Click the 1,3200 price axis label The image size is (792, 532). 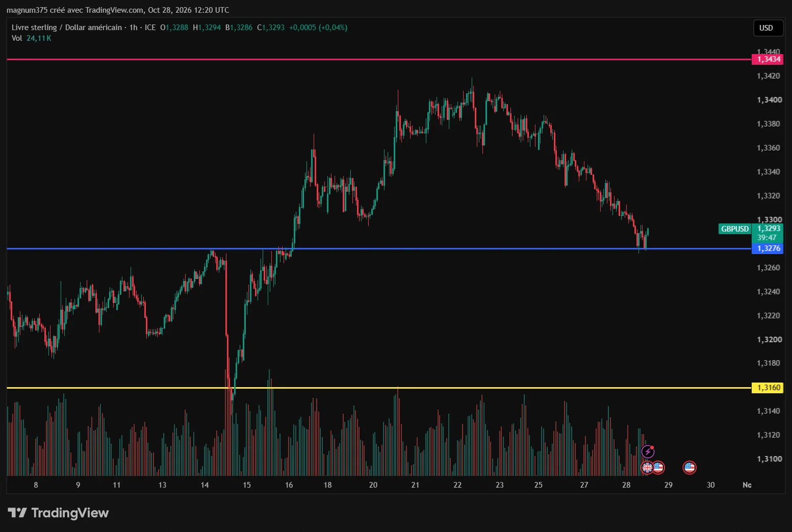coord(769,340)
